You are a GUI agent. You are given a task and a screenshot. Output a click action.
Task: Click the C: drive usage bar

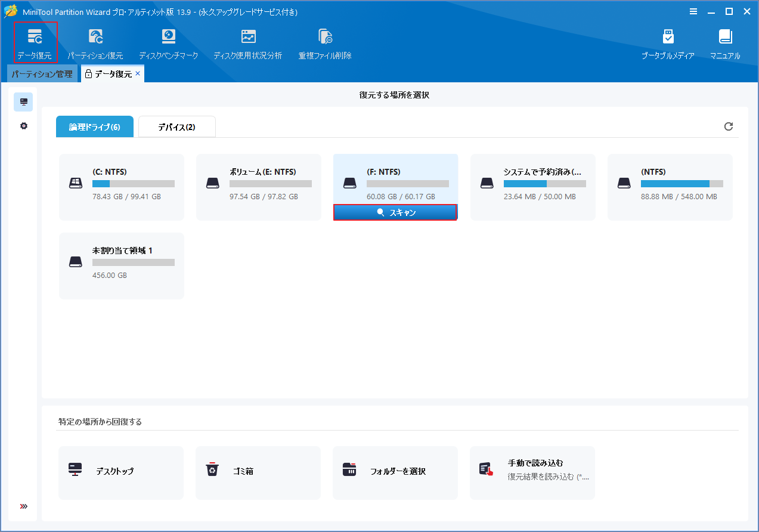click(x=134, y=184)
